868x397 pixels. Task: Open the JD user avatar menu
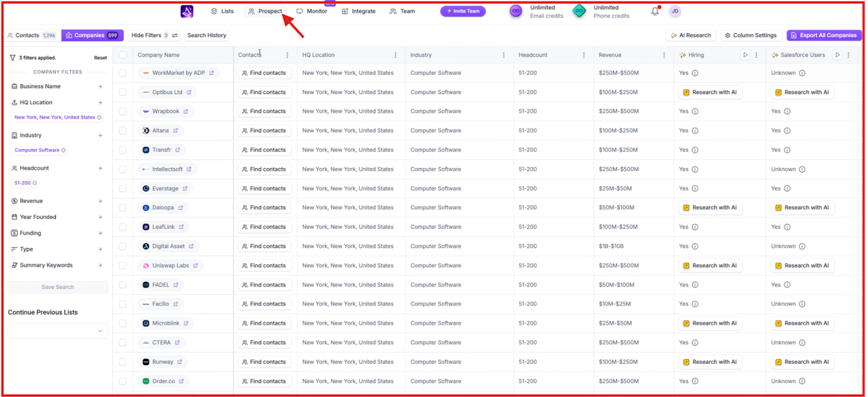[675, 11]
